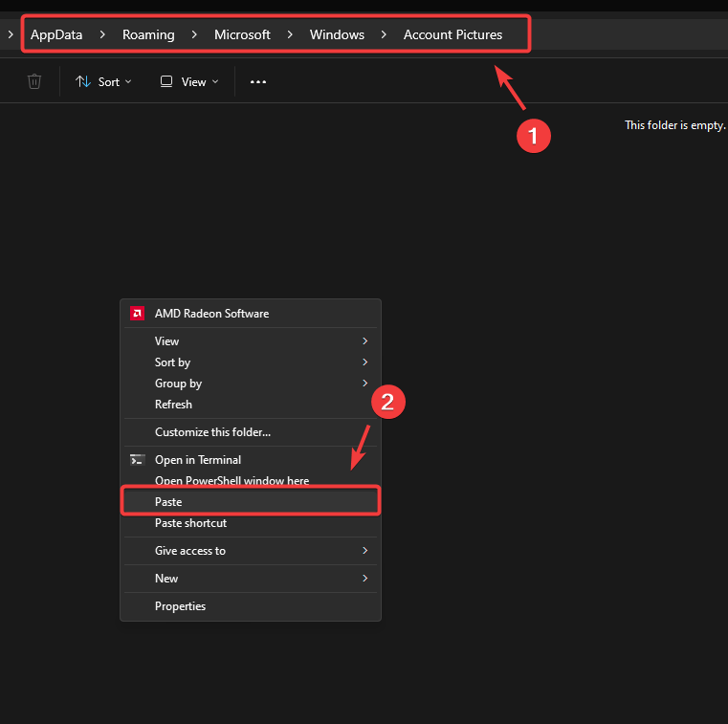Choose Customize this folder option
The image size is (728, 724).
212,432
